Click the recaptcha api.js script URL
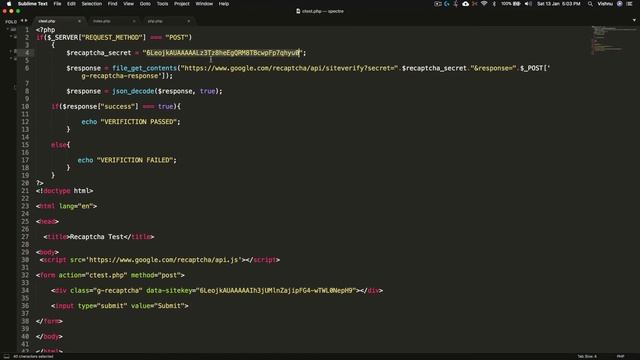 (165, 260)
